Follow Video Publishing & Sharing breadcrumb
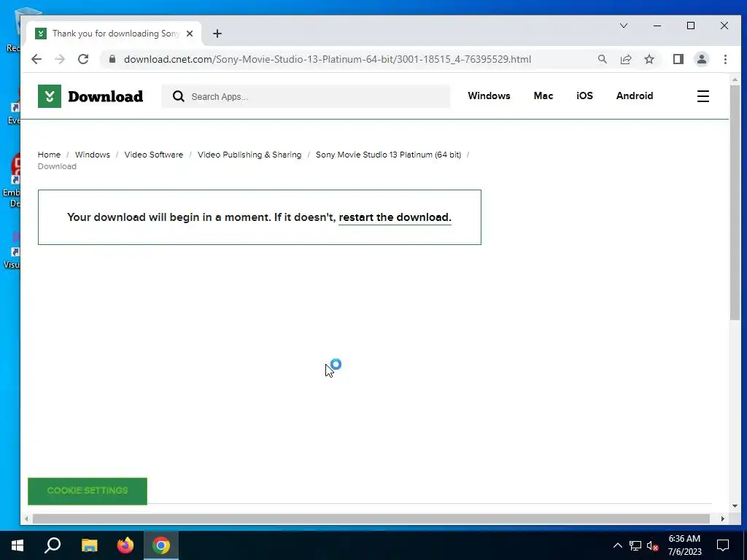 [x=249, y=155]
